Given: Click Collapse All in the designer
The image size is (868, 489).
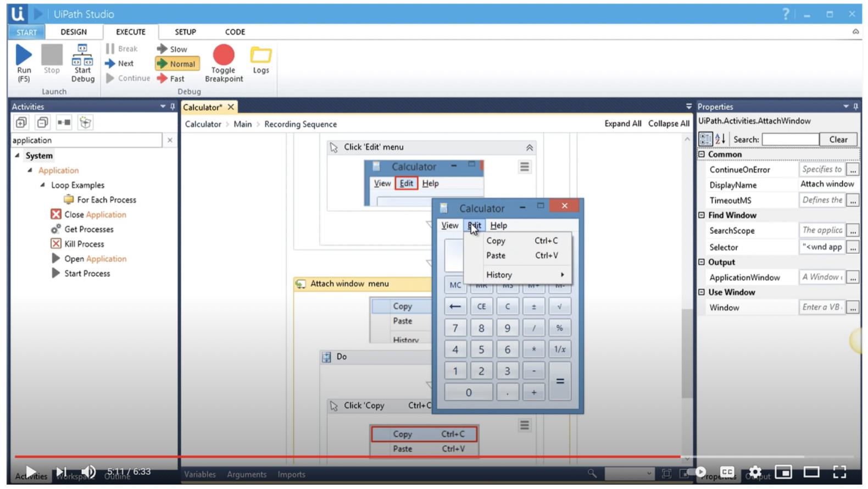Looking at the screenshot, I should pyautogui.click(x=669, y=124).
